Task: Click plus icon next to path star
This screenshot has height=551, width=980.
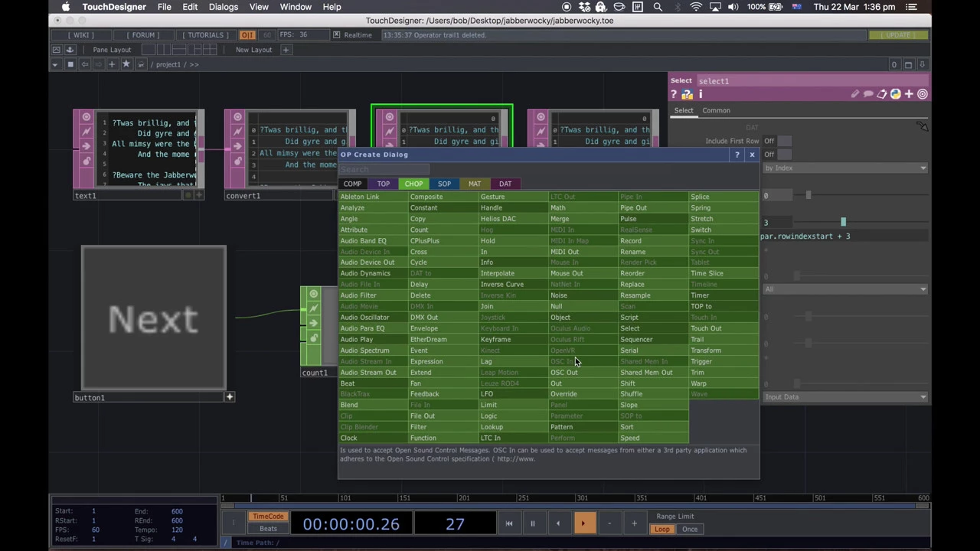Action: coord(112,64)
